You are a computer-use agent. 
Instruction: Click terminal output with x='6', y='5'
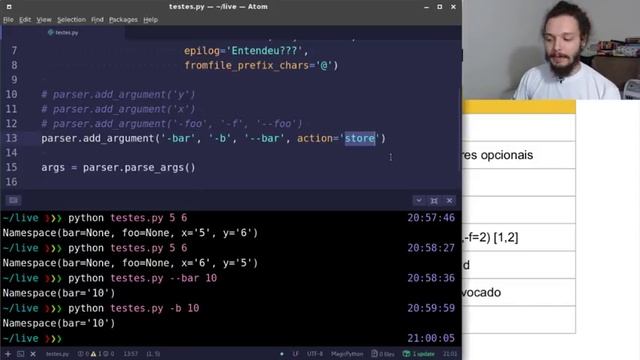[130, 263]
